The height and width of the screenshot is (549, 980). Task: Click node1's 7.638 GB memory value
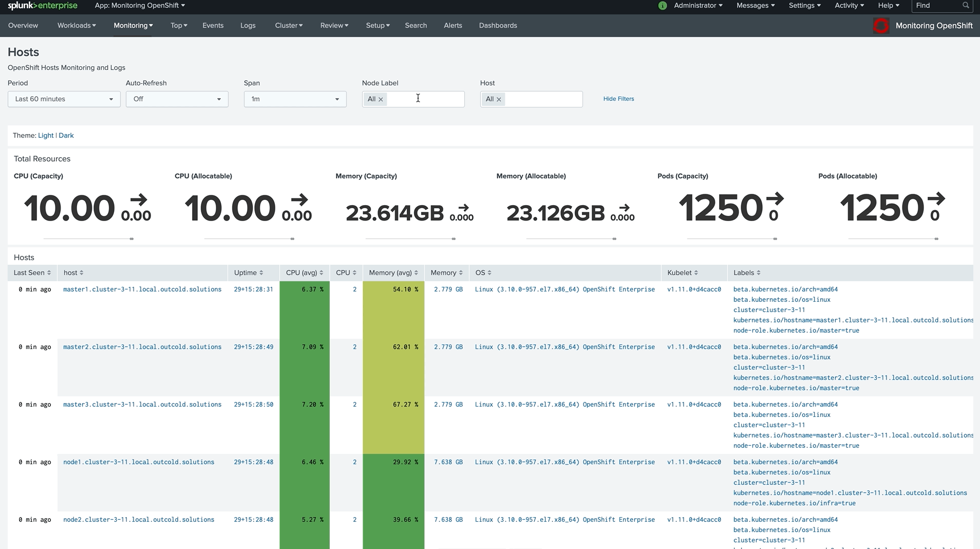pos(448,462)
